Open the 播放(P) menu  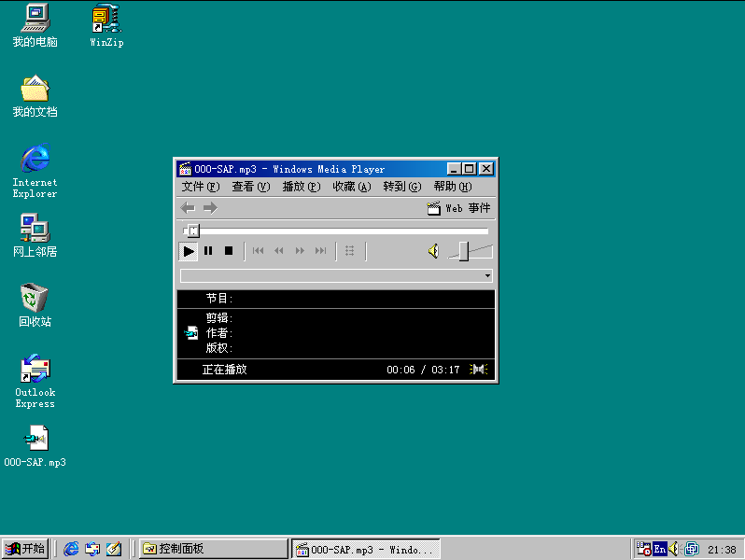point(302,187)
